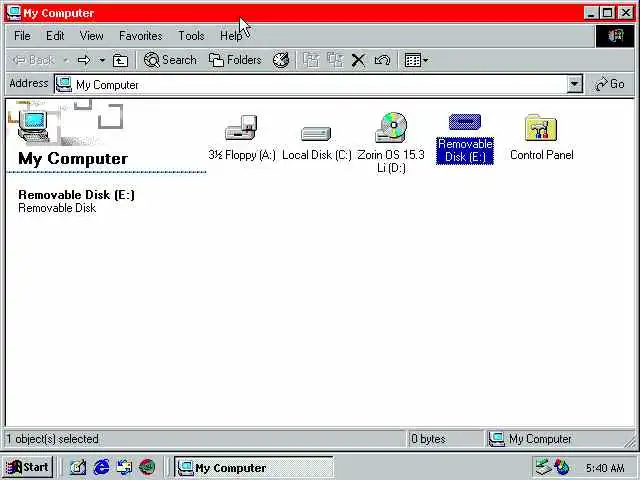Click the Move To toolbar icon

(311, 60)
